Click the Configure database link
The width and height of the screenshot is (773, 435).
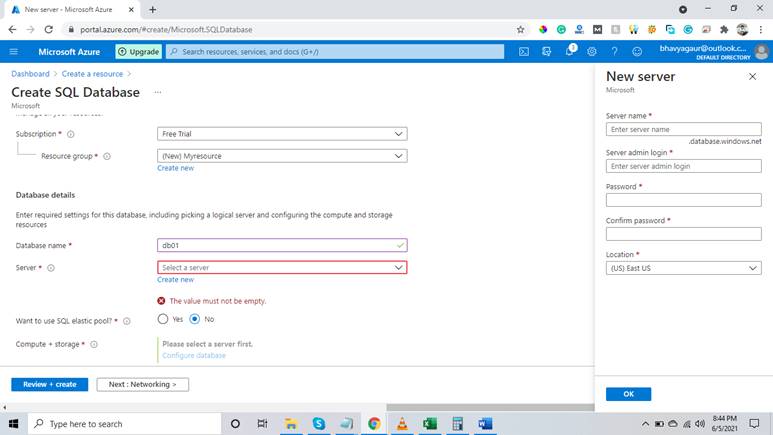[x=194, y=356]
